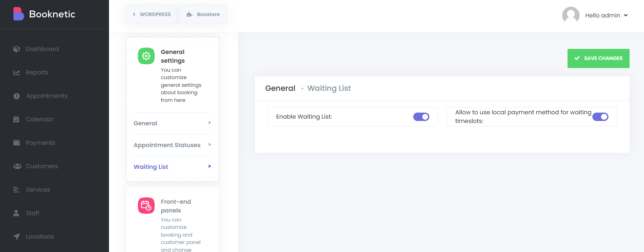Image resolution: width=644 pixels, height=252 pixels.
Task: Open the Staff menu item
Action: pos(33,213)
